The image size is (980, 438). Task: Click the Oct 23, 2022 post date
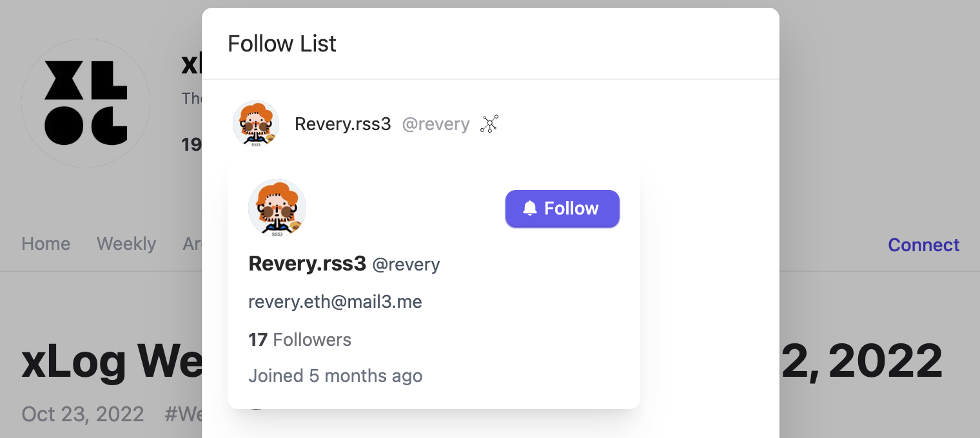click(83, 414)
